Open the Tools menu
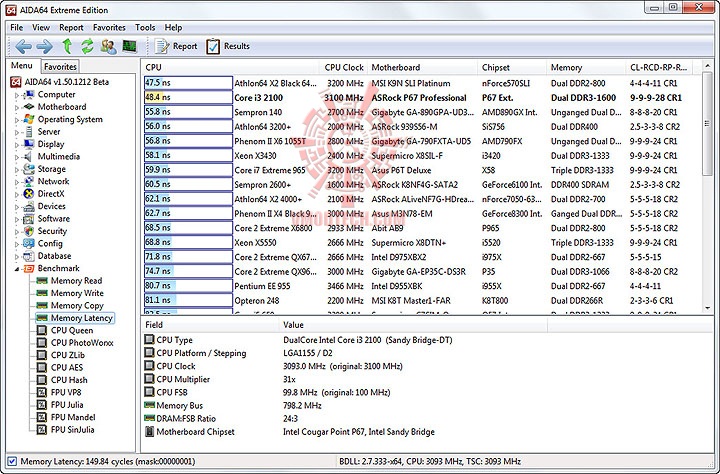Image resolution: width=720 pixels, height=474 pixels. coord(145,28)
